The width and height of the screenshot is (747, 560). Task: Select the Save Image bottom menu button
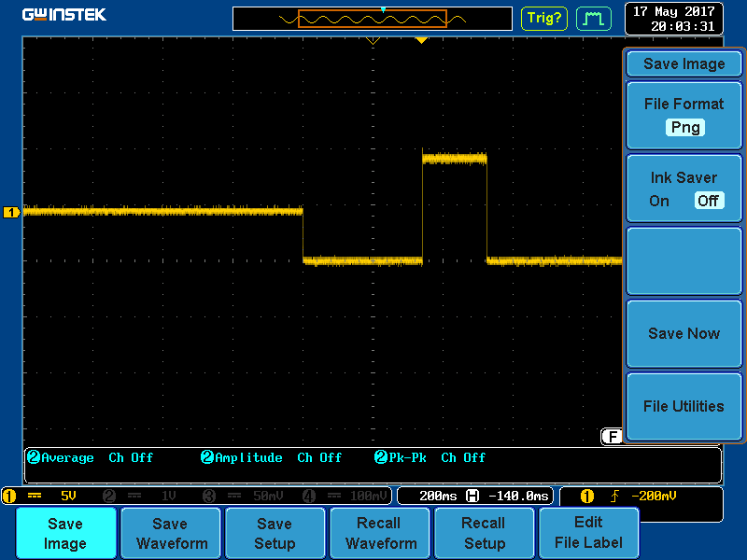pyautogui.click(x=65, y=533)
